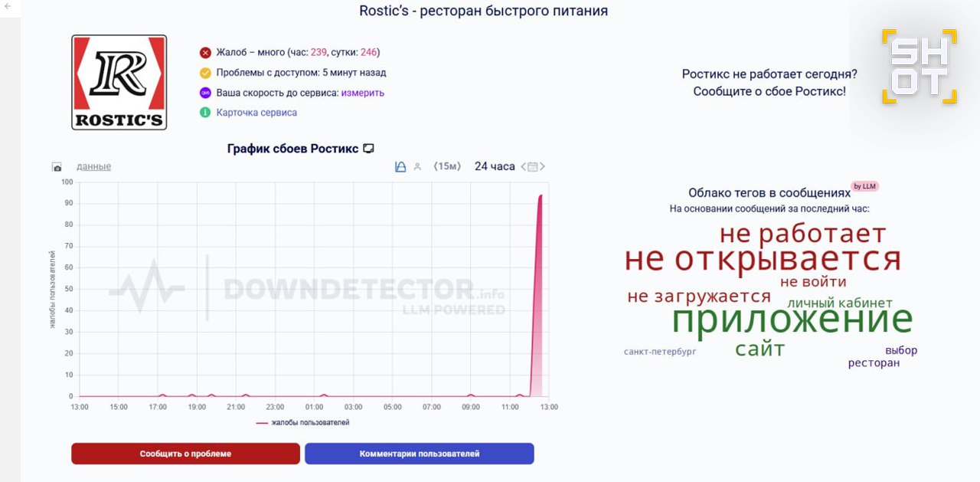This screenshot has height=482, width=980.
Task: Click the hourly complaints count 239
Action: [x=318, y=53]
